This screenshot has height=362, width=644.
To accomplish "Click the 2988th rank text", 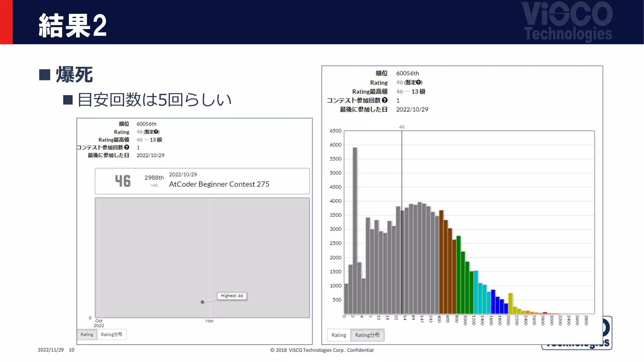I will 154,178.
